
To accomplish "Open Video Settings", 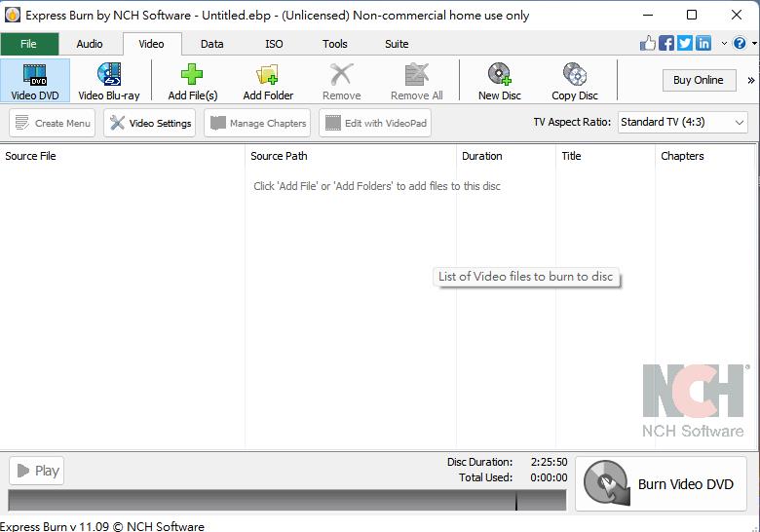I will coord(150,123).
